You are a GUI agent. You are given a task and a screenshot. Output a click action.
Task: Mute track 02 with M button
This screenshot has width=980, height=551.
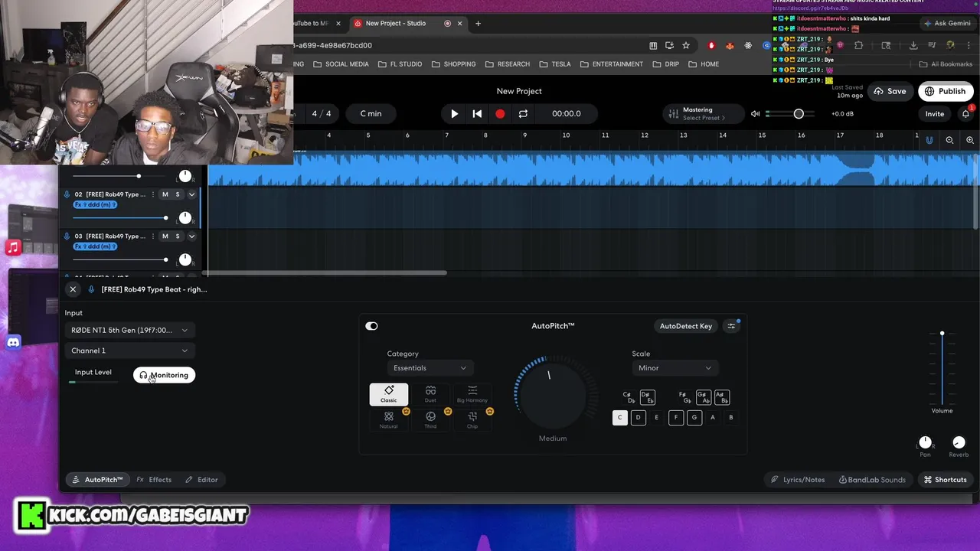pos(165,194)
